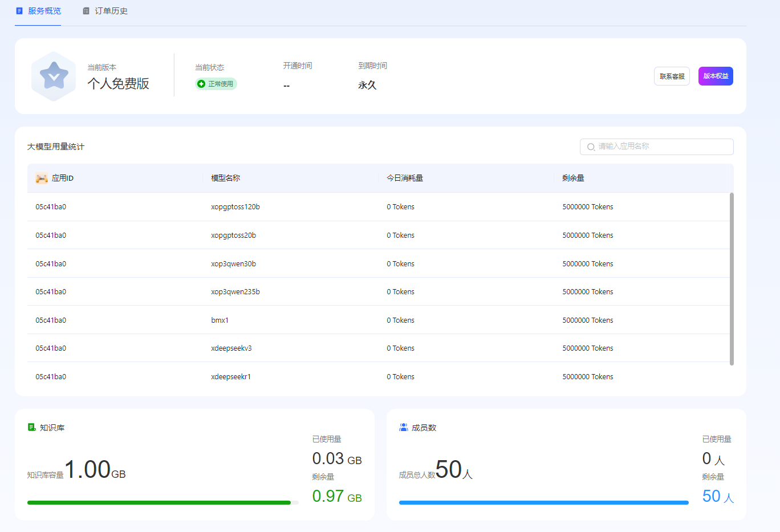Select the xdeepseekr1 model name

231,377
